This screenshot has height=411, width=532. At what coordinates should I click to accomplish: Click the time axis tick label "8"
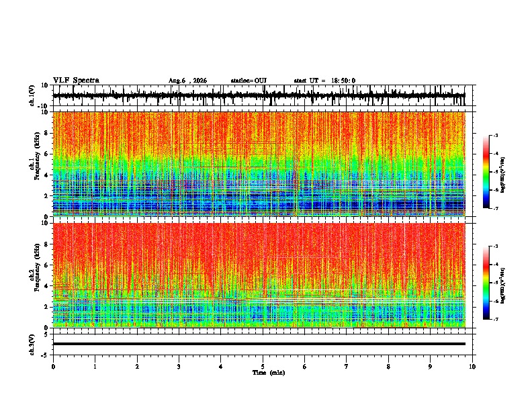[388, 367]
